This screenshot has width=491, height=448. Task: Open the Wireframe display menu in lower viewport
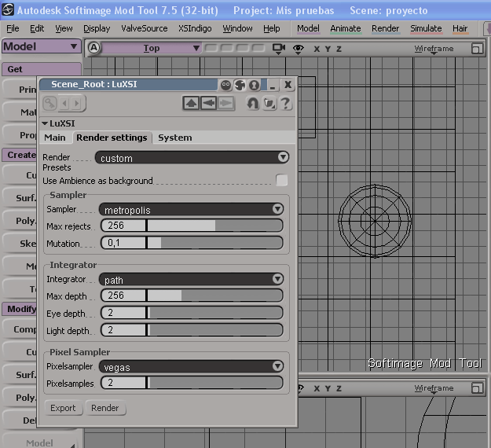coord(434,388)
